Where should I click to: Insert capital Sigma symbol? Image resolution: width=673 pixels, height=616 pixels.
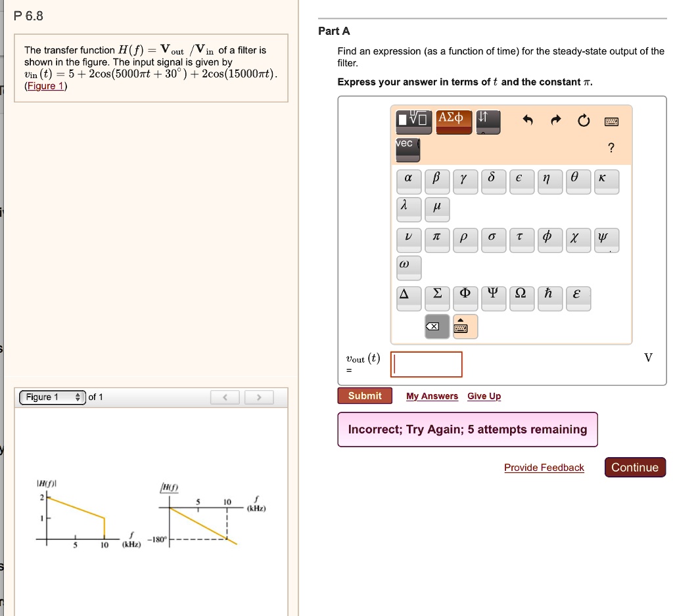437,299
